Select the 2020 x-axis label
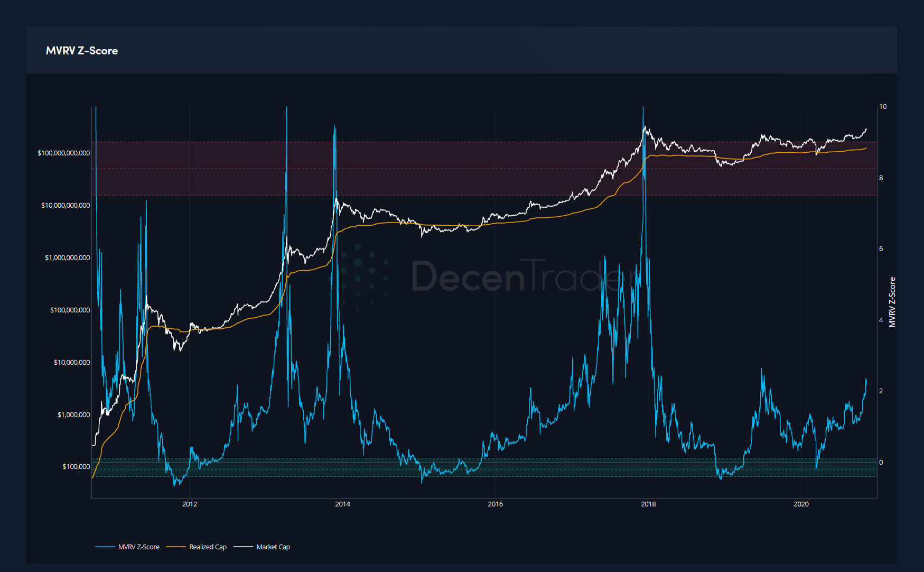This screenshot has height=572, width=924. click(x=801, y=504)
